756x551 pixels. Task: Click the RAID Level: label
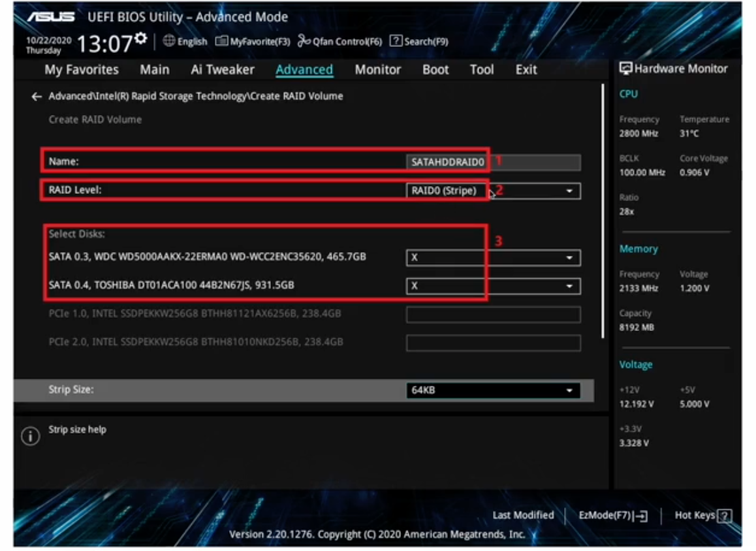[x=75, y=191]
